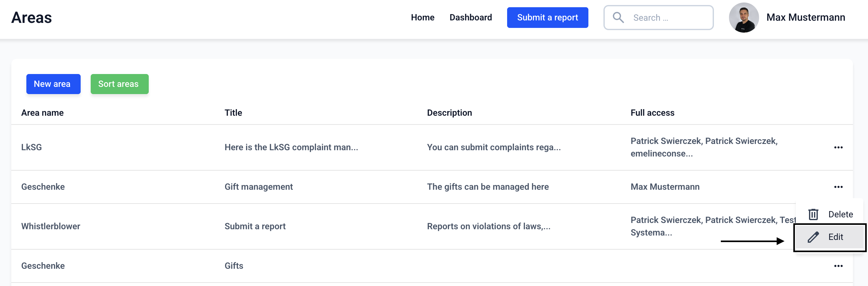Open three-dot menu for Gift management row
This screenshot has width=868, height=286.
tap(838, 187)
